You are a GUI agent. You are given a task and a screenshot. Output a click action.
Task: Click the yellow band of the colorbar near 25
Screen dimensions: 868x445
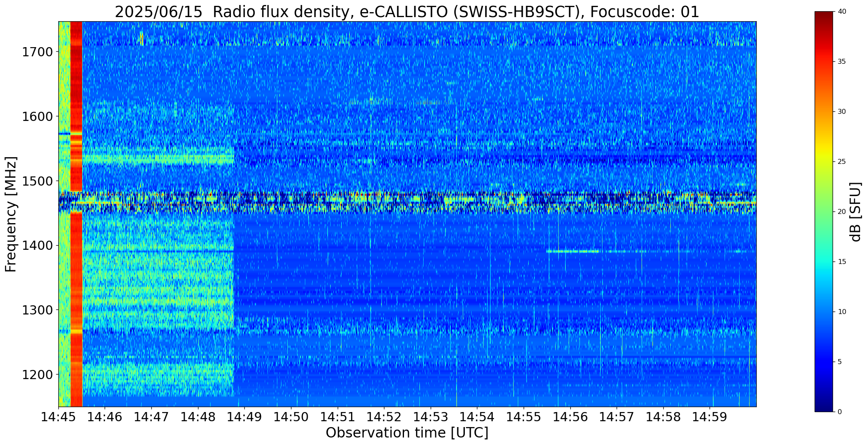[825, 158]
